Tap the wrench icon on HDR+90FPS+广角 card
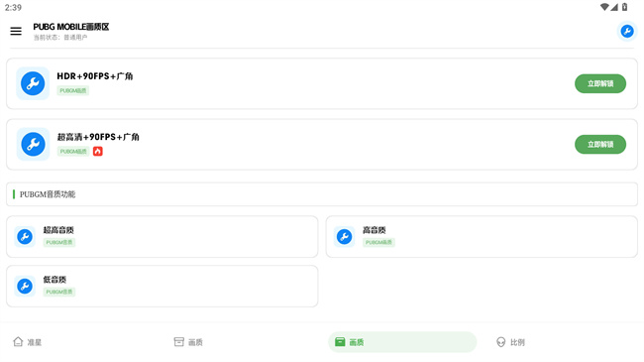Screen dimensions: 644x362 33,83
